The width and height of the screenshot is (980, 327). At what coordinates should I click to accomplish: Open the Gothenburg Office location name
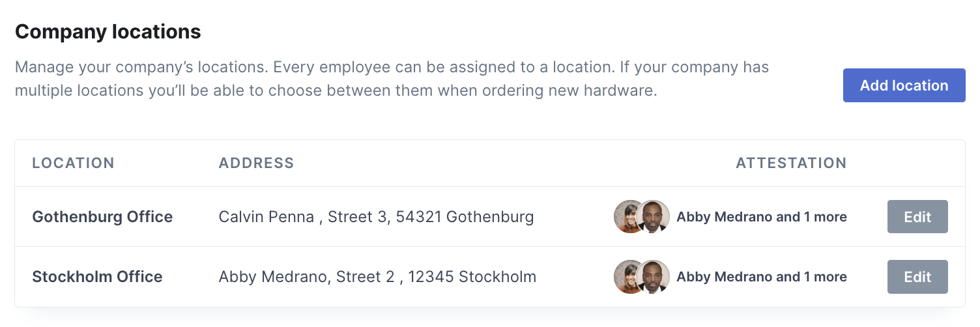tap(102, 217)
